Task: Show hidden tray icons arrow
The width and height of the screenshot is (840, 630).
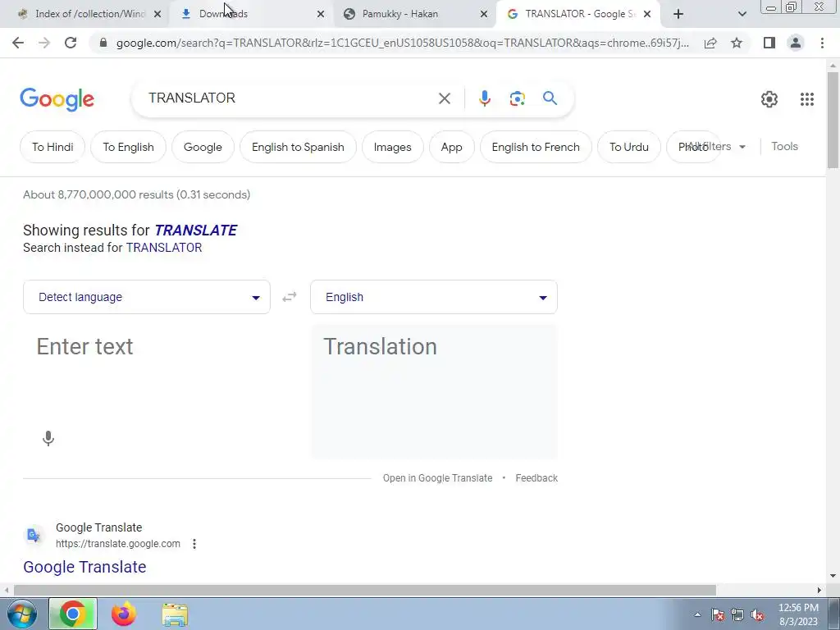Action: (x=697, y=614)
